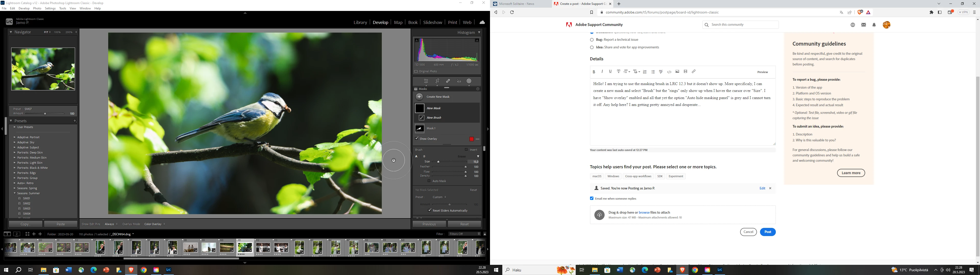Expand the Adaptive: Sky preset group
Viewport: 980px width, 275px height.
[15, 142]
